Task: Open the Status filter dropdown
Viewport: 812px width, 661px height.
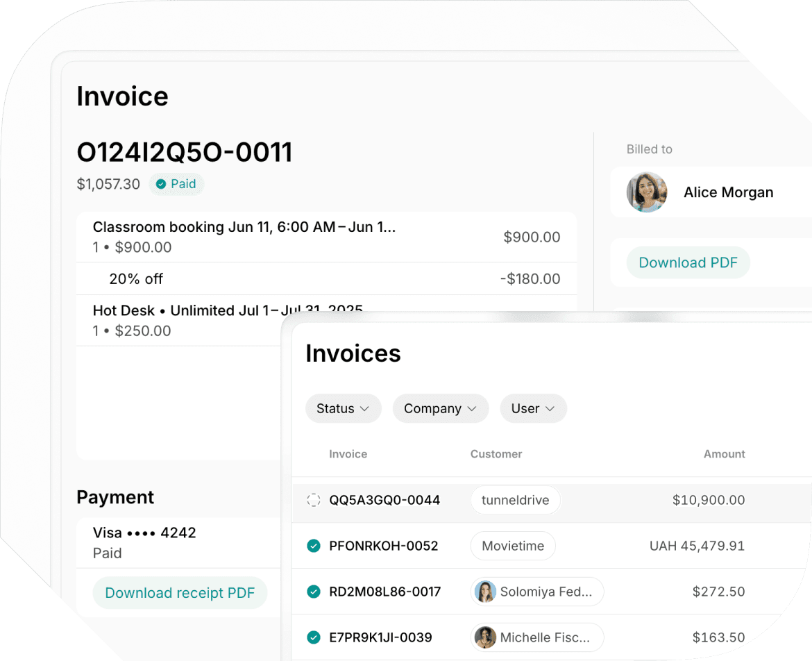Action: tap(343, 408)
